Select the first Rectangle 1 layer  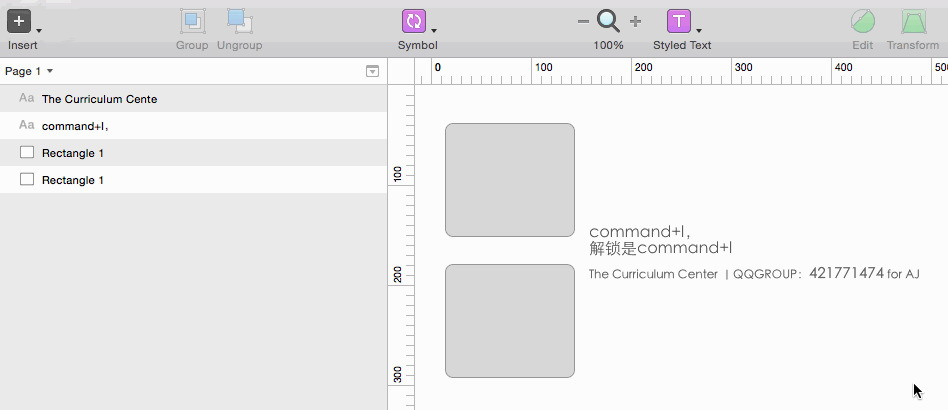pos(72,153)
